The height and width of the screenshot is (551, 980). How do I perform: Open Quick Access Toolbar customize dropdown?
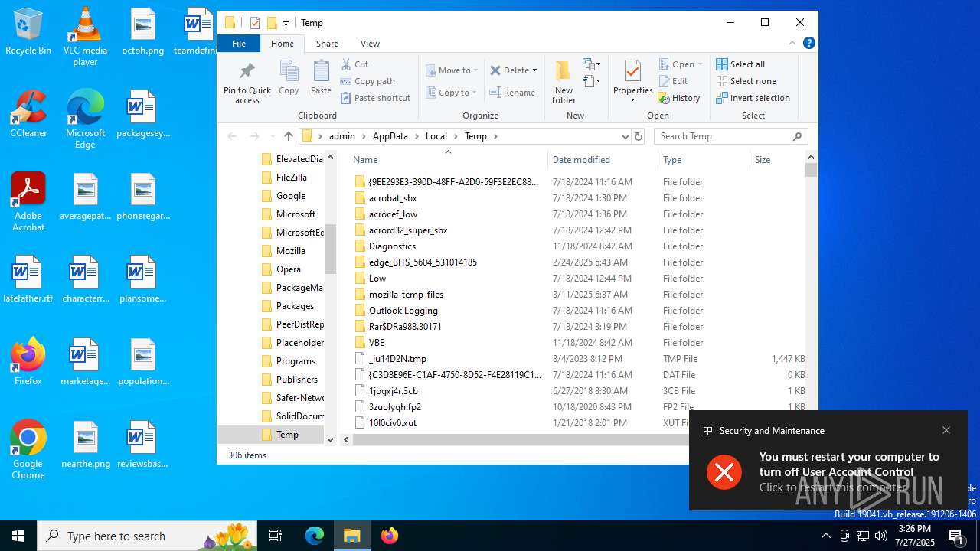pos(286,23)
